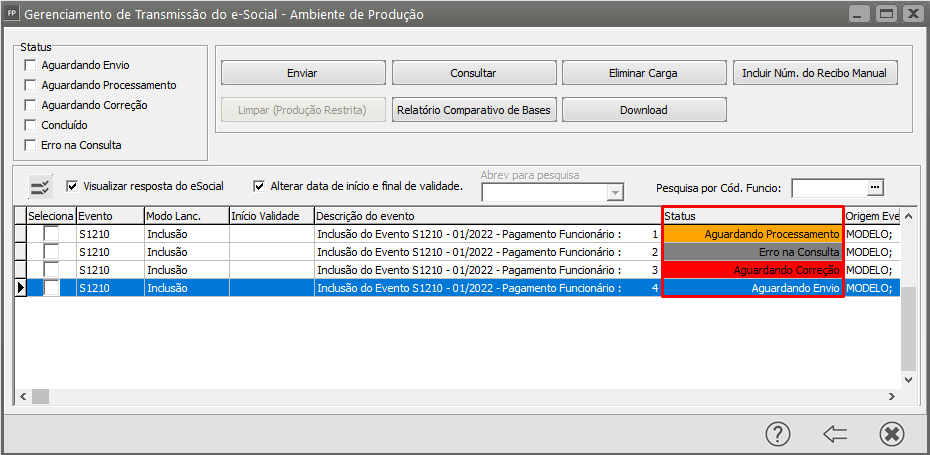Viewport: 930px width, 455px height.
Task: Open help with the question mark icon
Action: click(778, 434)
